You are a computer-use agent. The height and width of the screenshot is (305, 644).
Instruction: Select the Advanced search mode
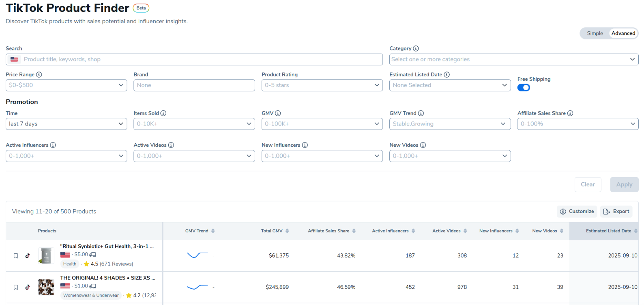point(623,33)
